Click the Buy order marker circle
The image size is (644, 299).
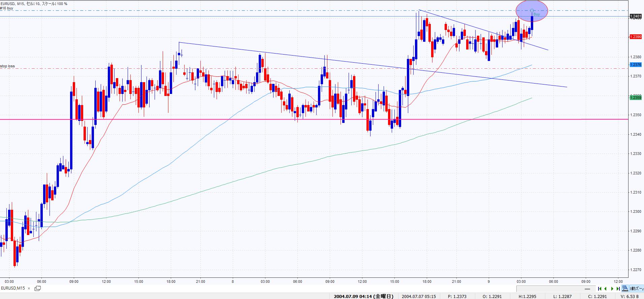tap(532, 11)
